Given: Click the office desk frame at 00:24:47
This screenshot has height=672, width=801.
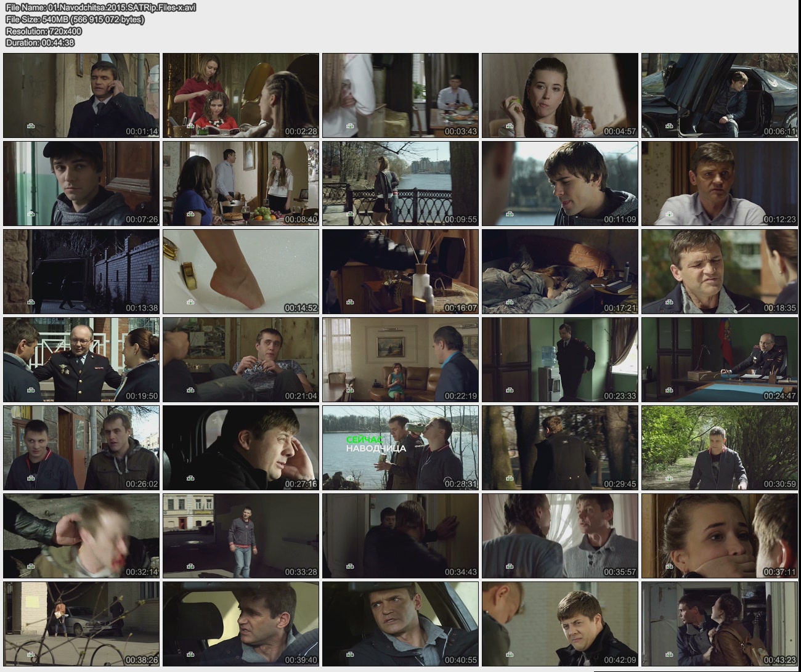Looking at the screenshot, I should coord(719,360).
